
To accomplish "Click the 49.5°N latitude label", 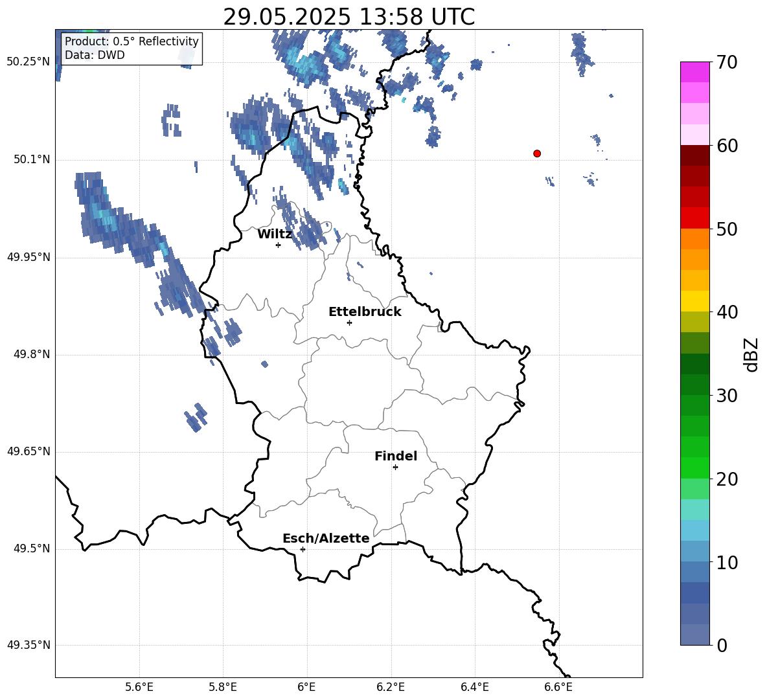I will pyautogui.click(x=32, y=548).
